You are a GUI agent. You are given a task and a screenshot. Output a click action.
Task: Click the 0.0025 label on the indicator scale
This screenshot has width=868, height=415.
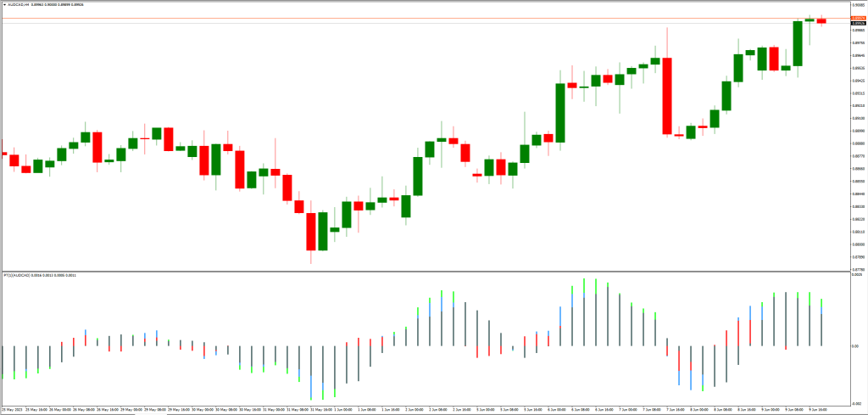(x=856, y=276)
